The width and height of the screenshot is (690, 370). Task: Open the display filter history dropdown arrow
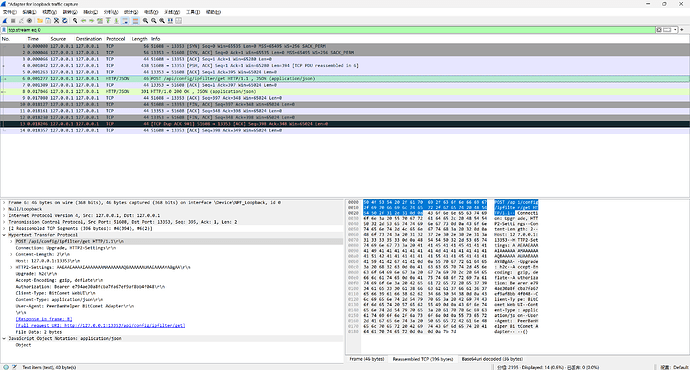click(675, 30)
